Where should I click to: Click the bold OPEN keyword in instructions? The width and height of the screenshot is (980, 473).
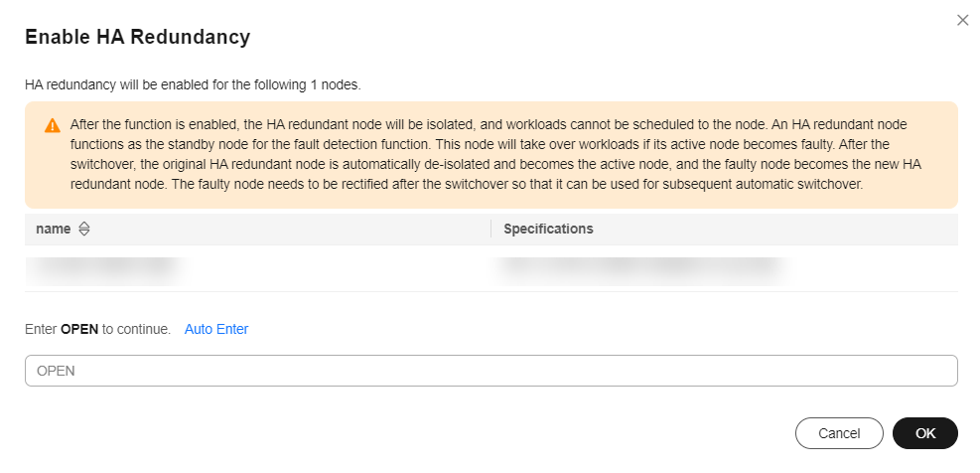pyautogui.click(x=79, y=329)
